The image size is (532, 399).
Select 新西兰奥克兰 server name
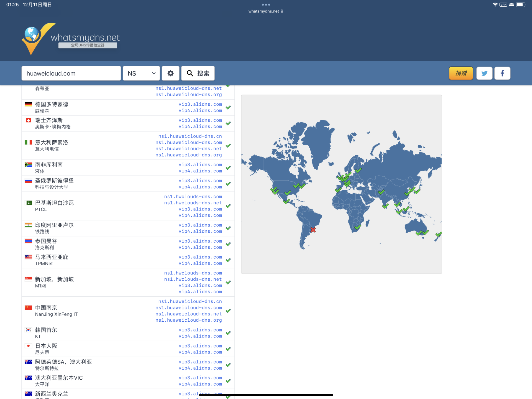pyautogui.click(x=52, y=394)
